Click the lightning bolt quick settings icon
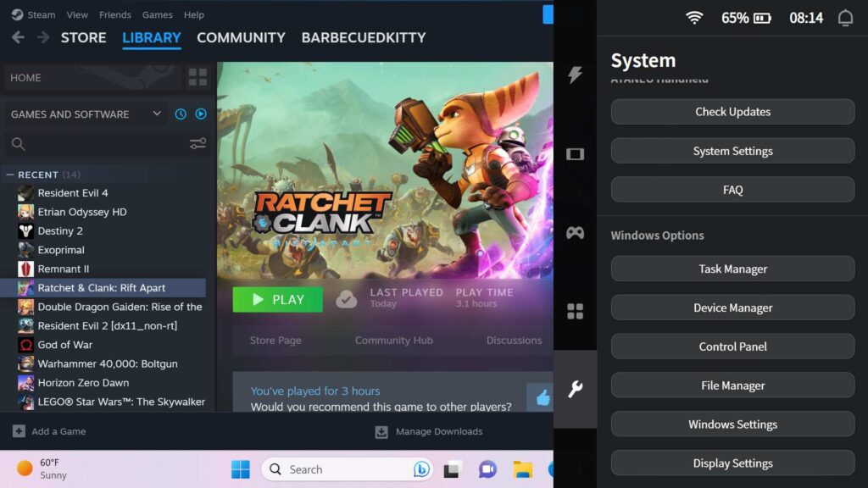 click(575, 75)
